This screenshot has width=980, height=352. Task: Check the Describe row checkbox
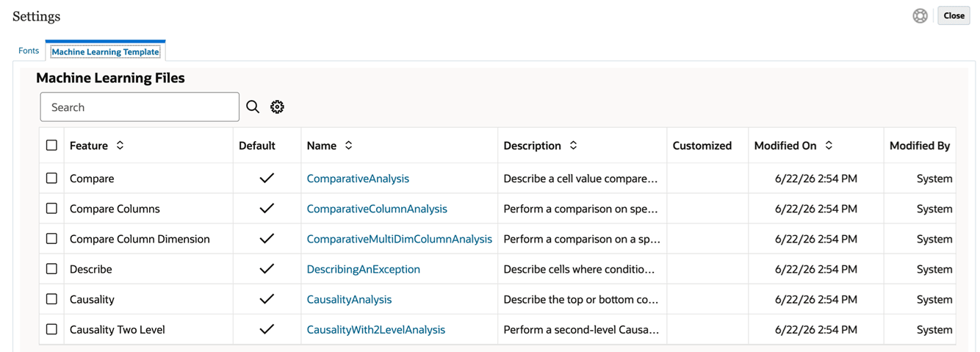(51, 268)
